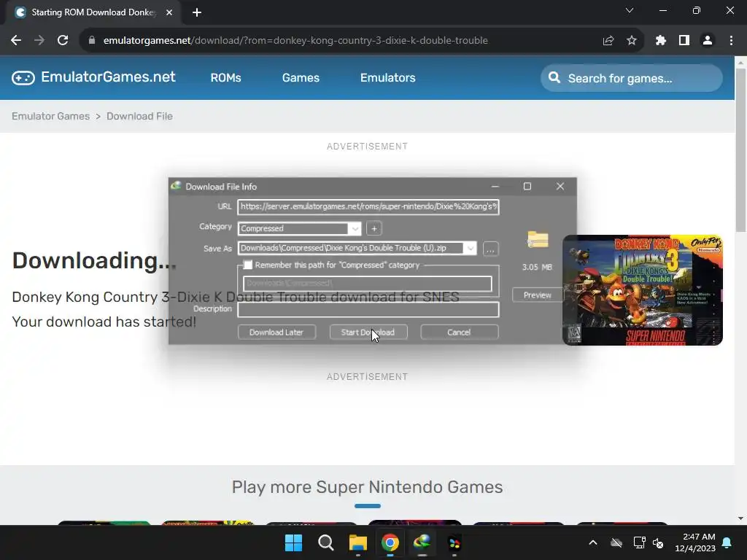Click the URL field in download dialog
The image size is (747, 560).
[368, 206]
